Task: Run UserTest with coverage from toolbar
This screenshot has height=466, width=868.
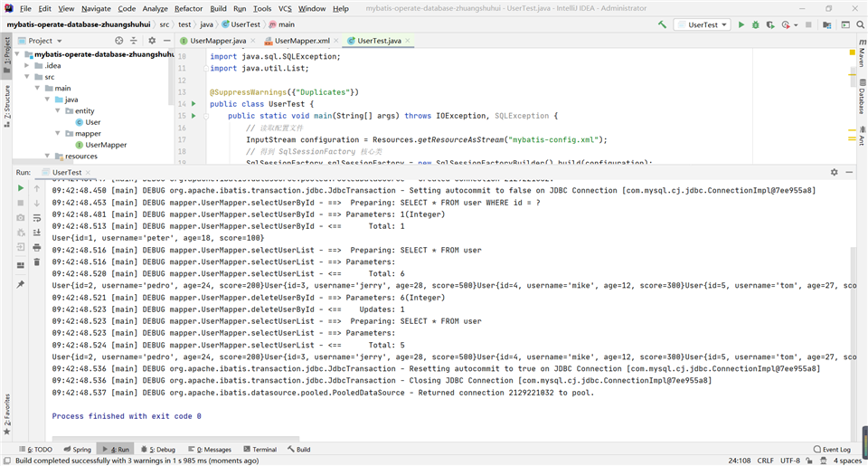Action: click(770, 24)
